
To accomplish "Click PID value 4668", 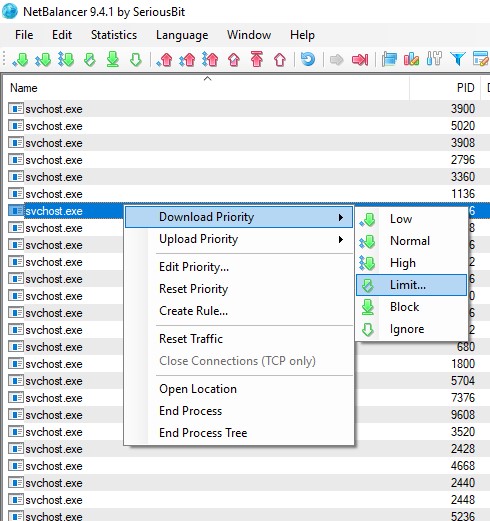I will click(x=463, y=466).
